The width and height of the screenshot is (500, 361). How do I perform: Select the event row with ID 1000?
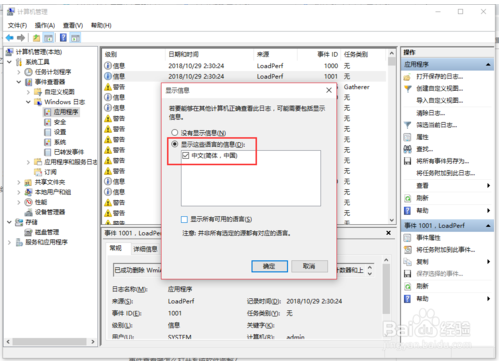tap(245, 66)
